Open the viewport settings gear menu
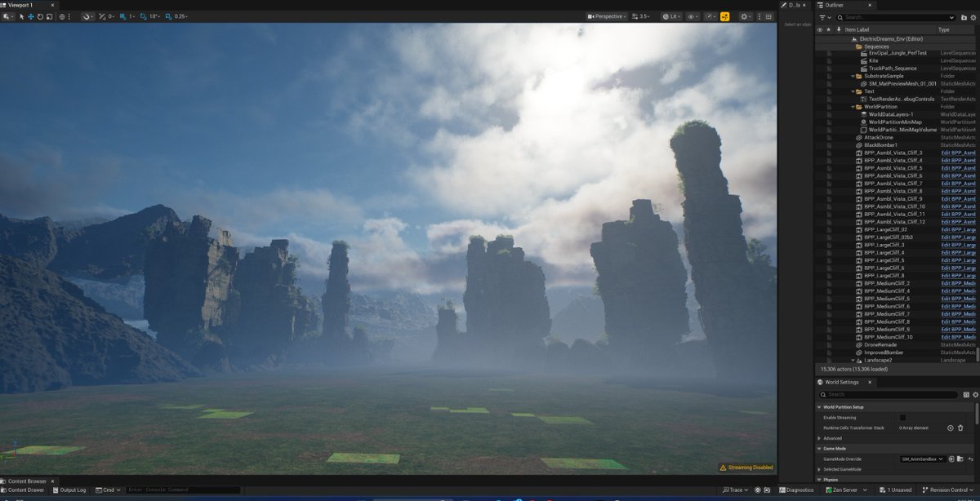 [745, 16]
